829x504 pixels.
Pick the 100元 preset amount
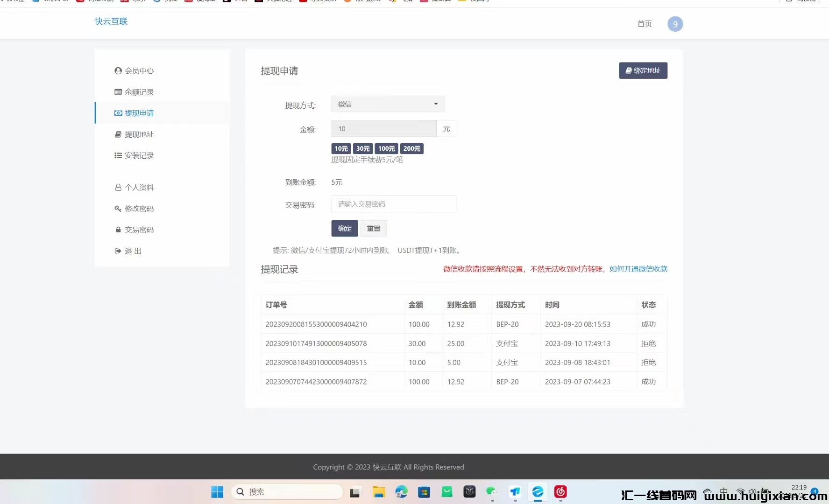[x=386, y=149]
